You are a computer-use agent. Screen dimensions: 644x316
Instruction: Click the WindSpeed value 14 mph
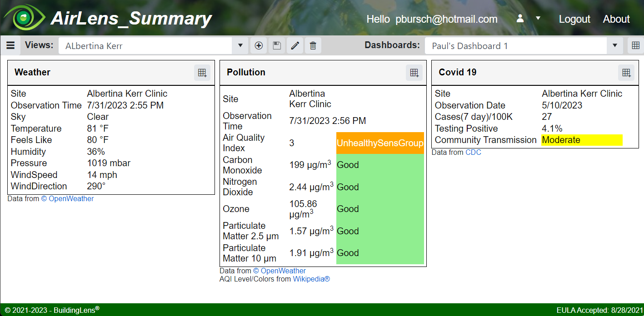tap(102, 175)
